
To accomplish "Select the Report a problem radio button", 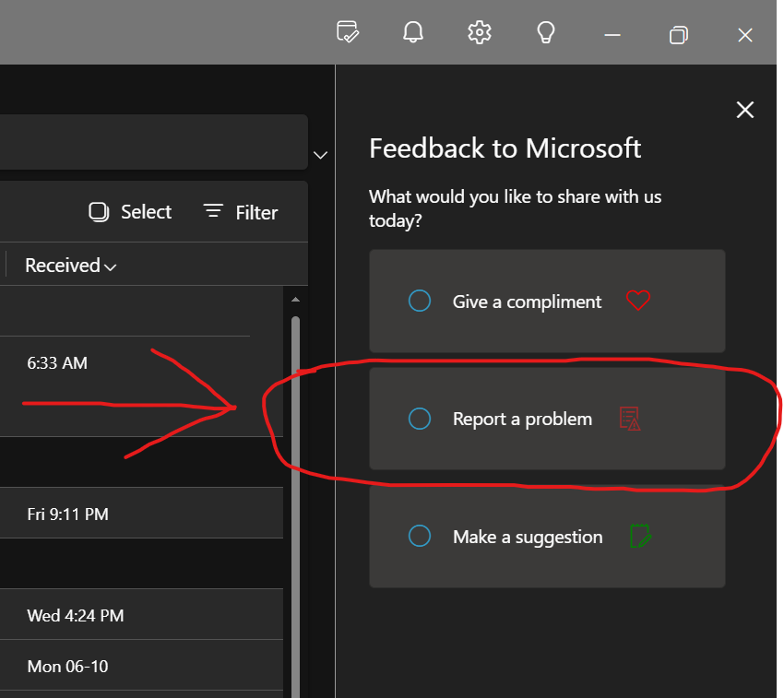I will tap(420, 419).
